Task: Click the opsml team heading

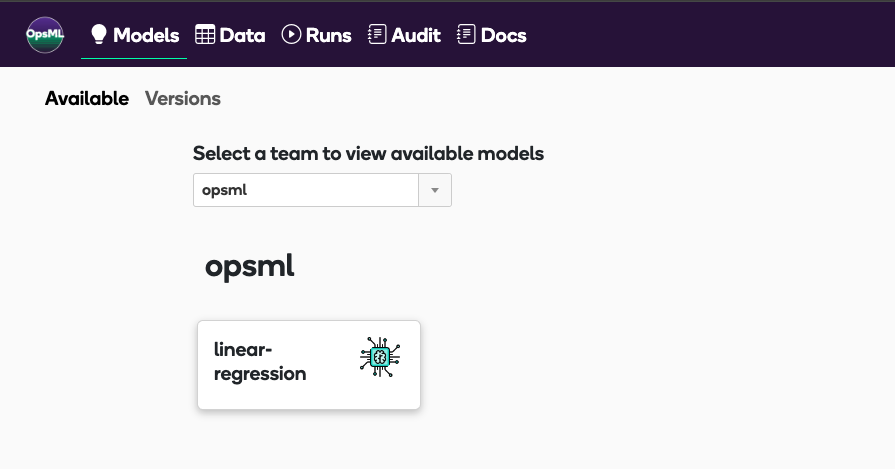Action: tap(249, 266)
